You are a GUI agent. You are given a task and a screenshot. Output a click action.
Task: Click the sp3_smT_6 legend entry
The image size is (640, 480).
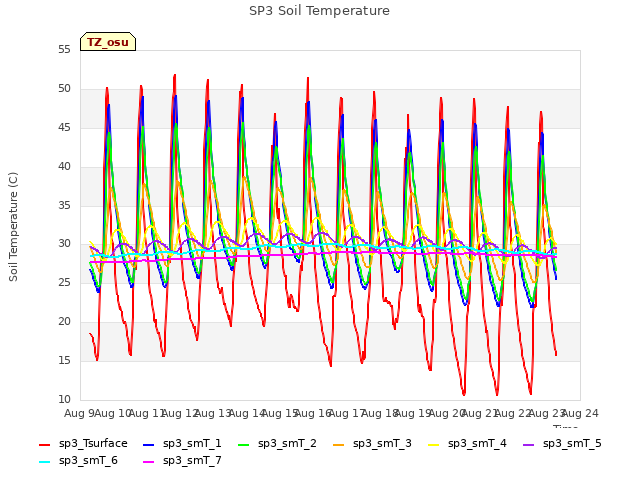point(78,461)
